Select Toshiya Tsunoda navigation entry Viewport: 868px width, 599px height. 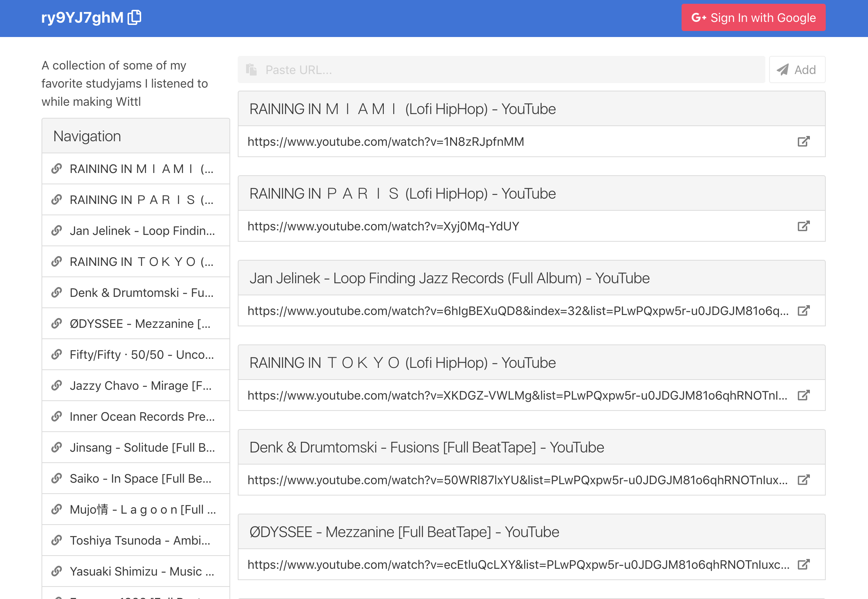(136, 540)
